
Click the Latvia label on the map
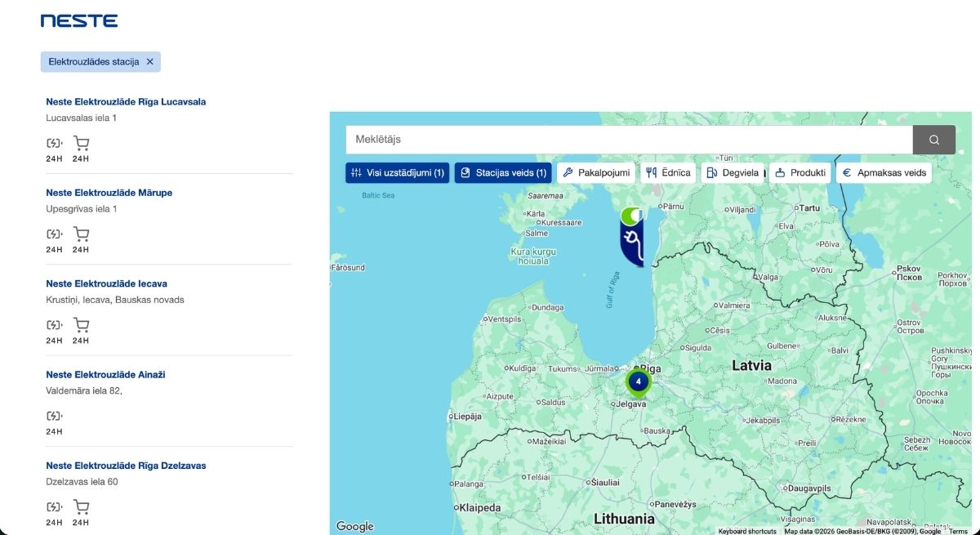pyautogui.click(x=751, y=365)
